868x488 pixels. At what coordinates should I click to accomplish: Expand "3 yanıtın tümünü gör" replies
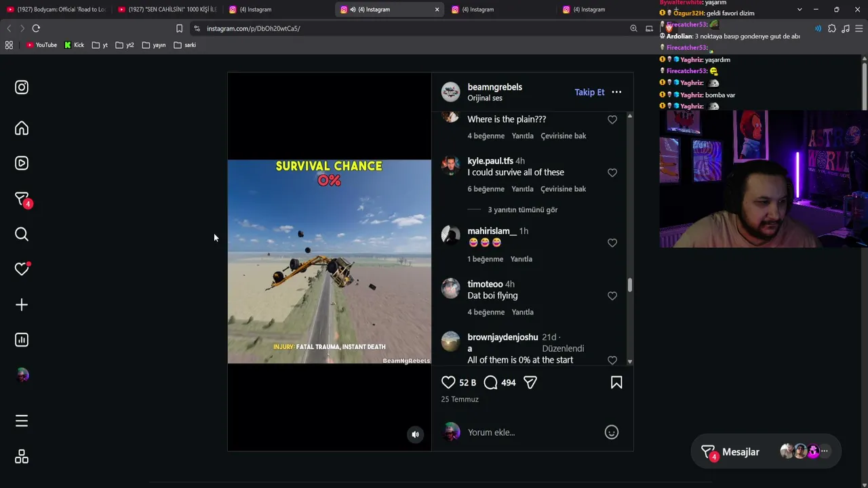click(523, 210)
